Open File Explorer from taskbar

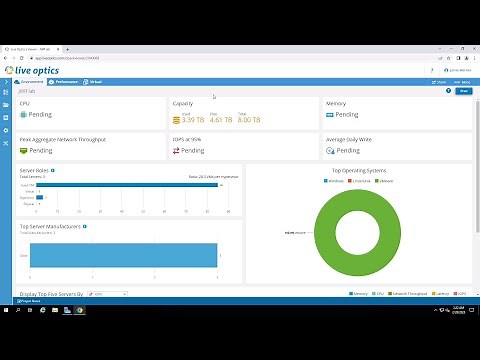point(55,310)
